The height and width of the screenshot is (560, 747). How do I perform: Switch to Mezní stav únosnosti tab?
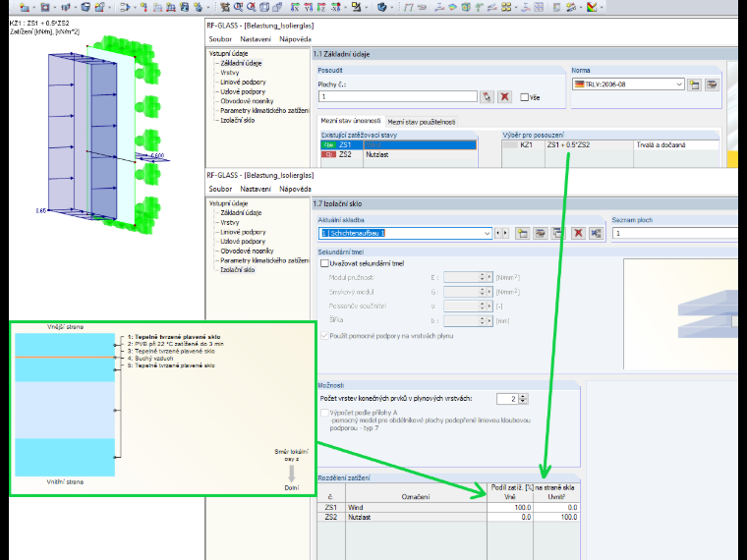pos(351,121)
